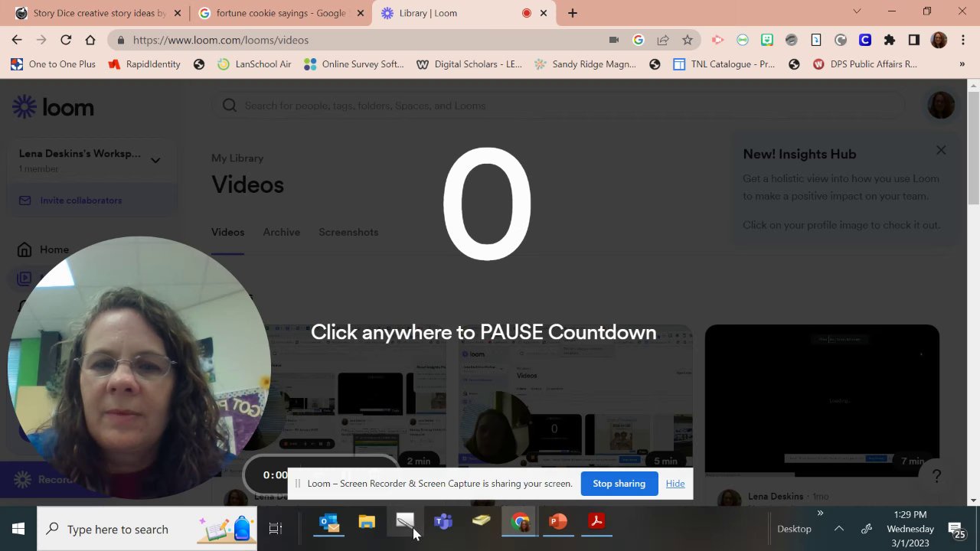Screen dimensions: 980x551
Task: Open the Loom help question mark
Action: point(936,476)
